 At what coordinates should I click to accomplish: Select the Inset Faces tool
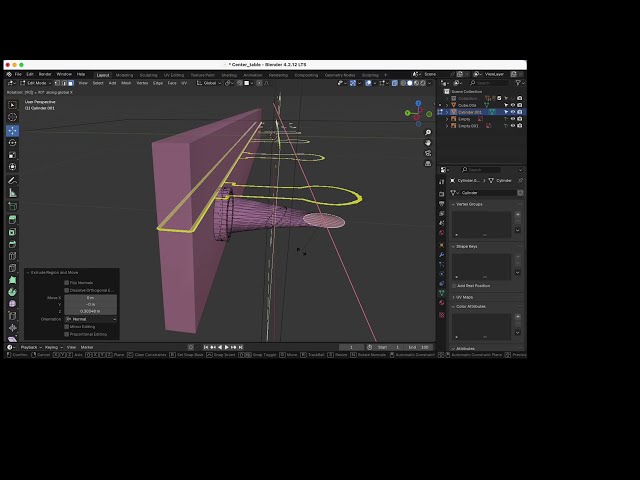pos(12,232)
